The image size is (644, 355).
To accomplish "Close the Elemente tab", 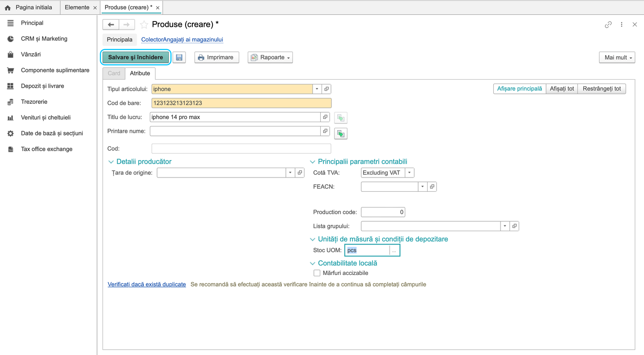I will 95,8.
